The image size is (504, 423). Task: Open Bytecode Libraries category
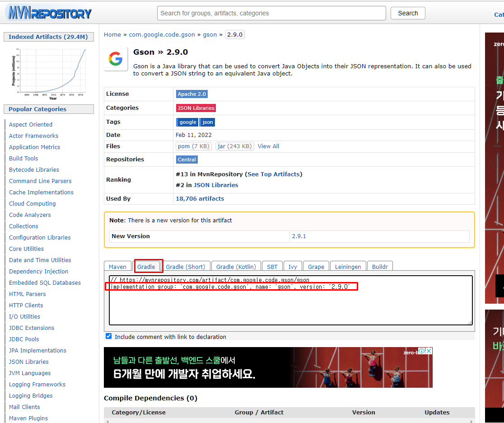(x=34, y=169)
